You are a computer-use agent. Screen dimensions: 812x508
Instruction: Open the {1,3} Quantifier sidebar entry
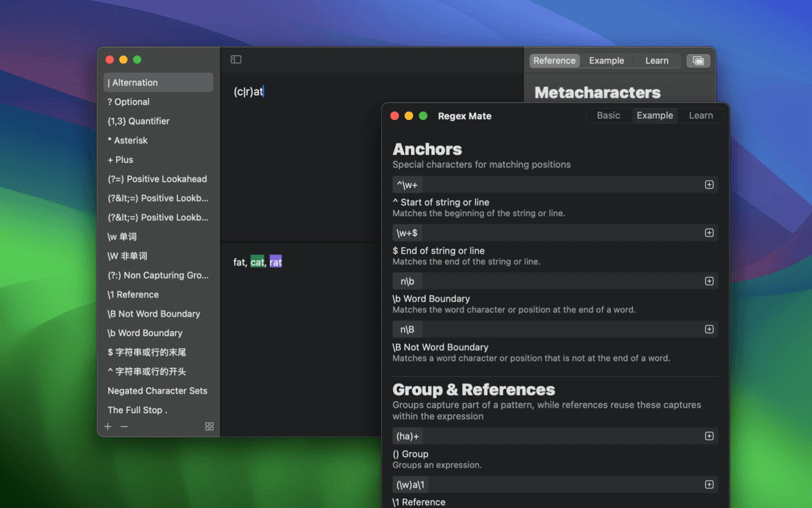pyautogui.click(x=158, y=121)
